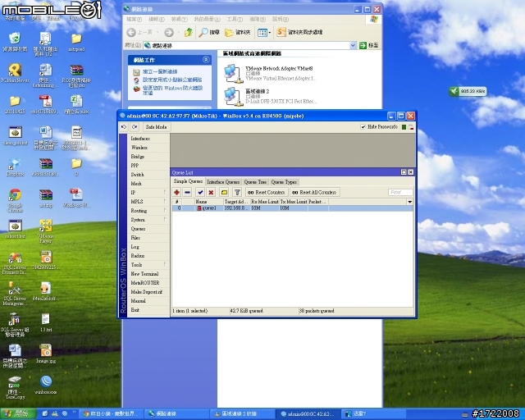
Task: Switch to WinBox admin taskbar button
Action: 308,414
